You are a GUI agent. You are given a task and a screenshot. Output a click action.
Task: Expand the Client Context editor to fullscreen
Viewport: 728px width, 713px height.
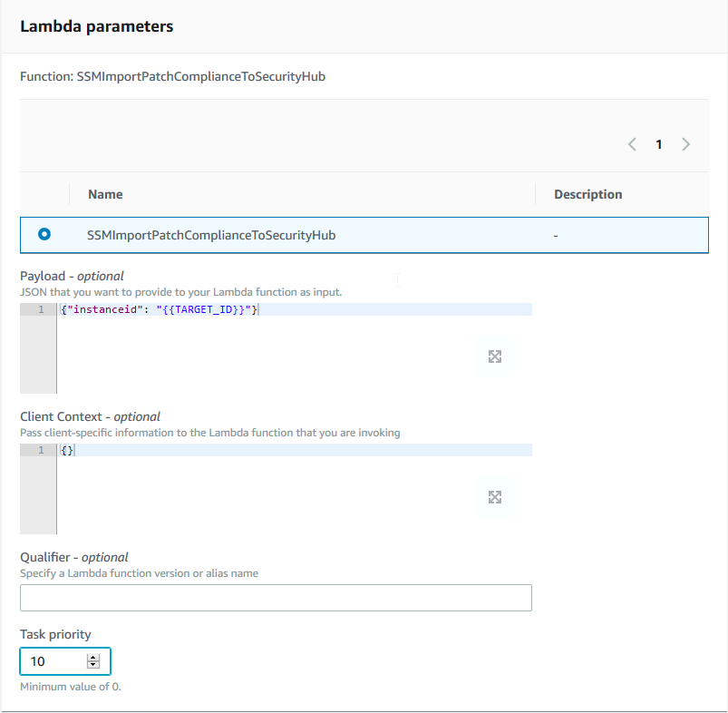click(494, 497)
